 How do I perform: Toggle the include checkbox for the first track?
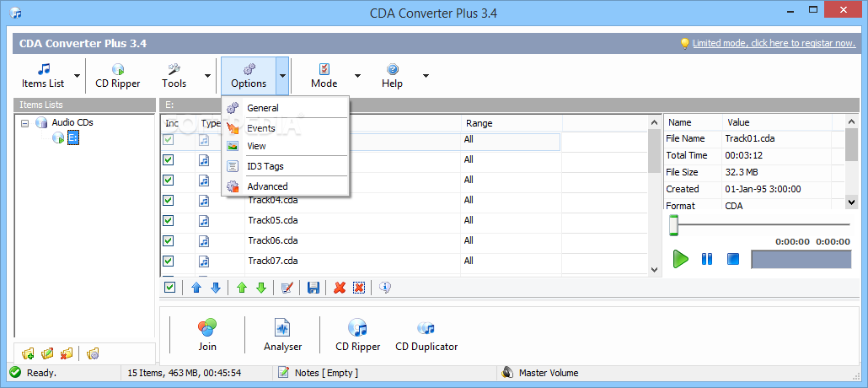click(x=169, y=140)
